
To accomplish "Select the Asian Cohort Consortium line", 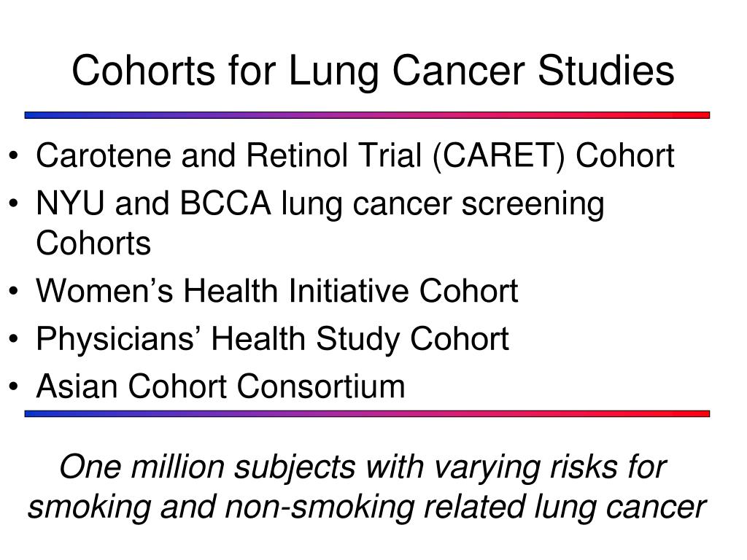I will tap(220, 386).
